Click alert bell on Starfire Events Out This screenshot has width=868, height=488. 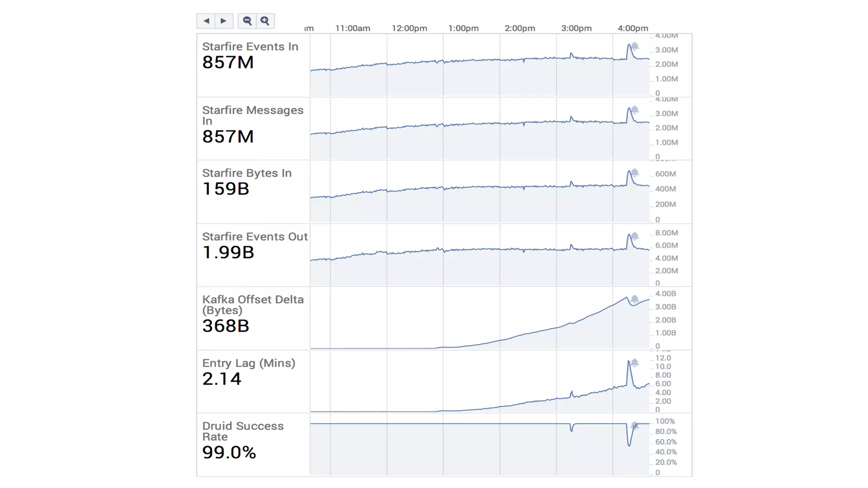[634, 236]
